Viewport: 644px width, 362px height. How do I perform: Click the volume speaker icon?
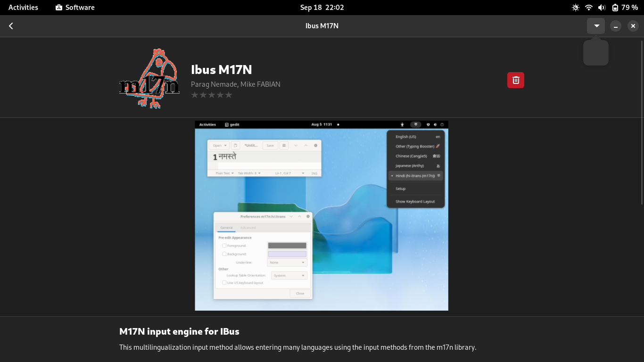(x=602, y=8)
